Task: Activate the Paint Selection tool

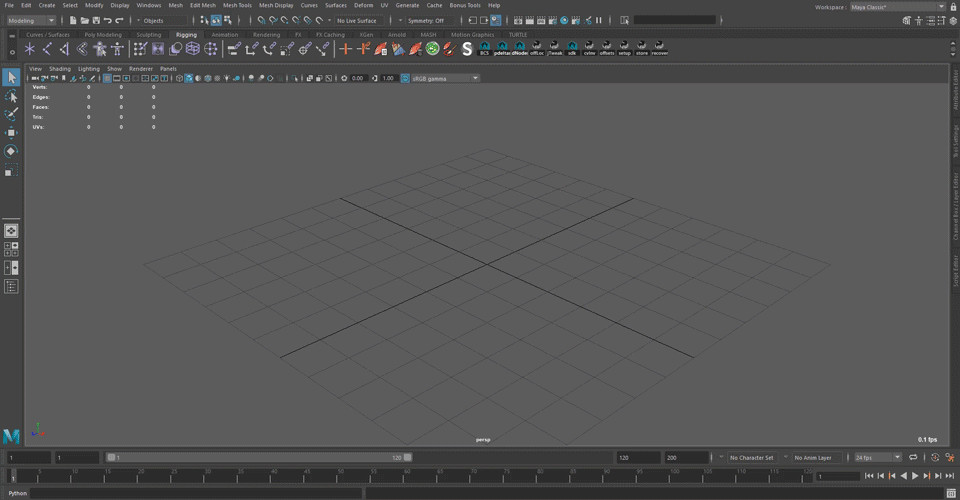Action: (11, 114)
